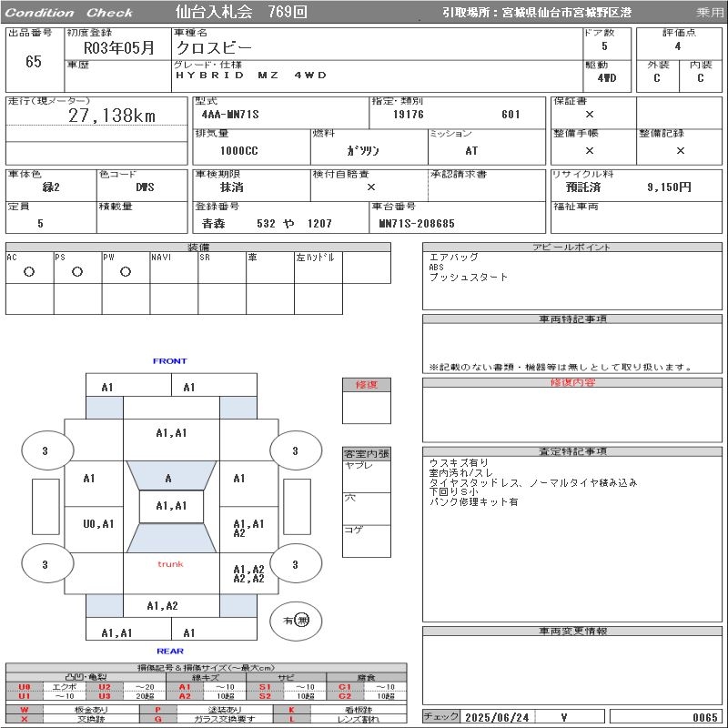This screenshot has width=728, height=728.
Task: Click the windshield area marked A
Action: (x=171, y=475)
